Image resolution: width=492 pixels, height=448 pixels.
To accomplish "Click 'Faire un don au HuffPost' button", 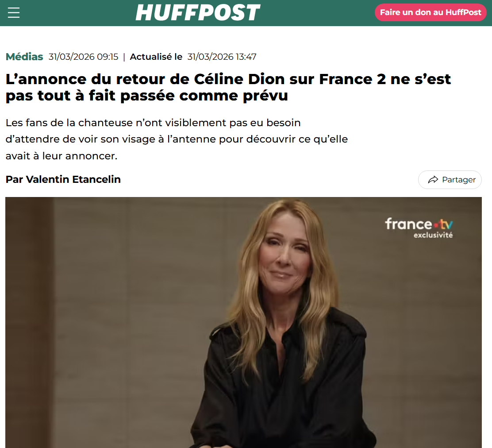I will (430, 12).
